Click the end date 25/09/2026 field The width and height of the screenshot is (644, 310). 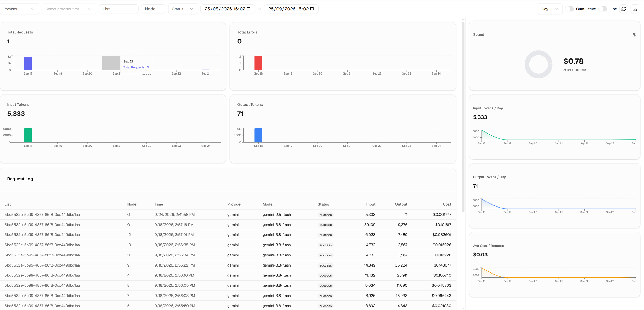291,9
